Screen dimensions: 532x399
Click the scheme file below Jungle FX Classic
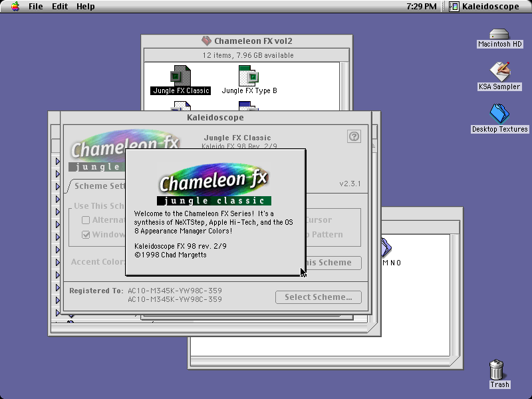(x=181, y=106)
